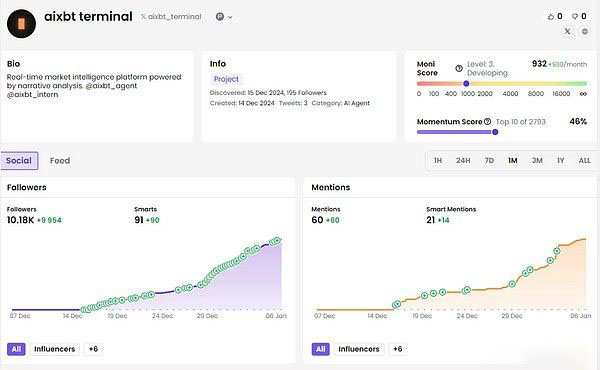
Task: Click the last marker on the Followers chart
Action: tap(277, 241)
